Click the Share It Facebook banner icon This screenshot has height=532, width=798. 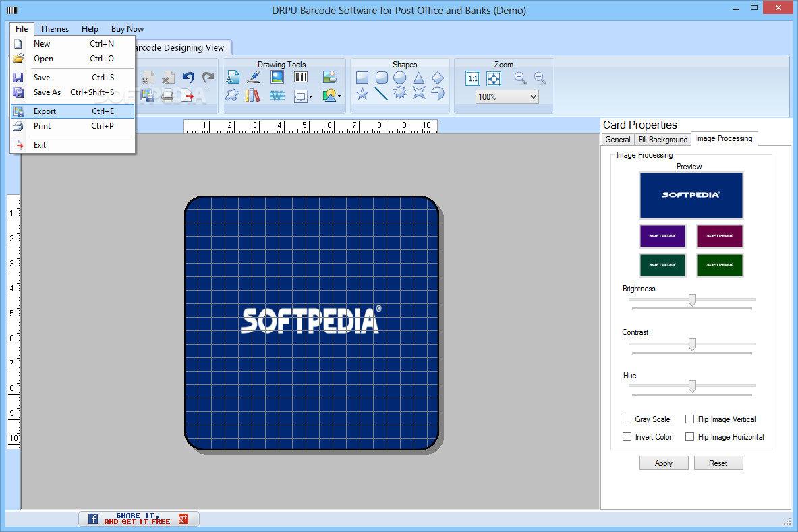[x=92, y=519]
